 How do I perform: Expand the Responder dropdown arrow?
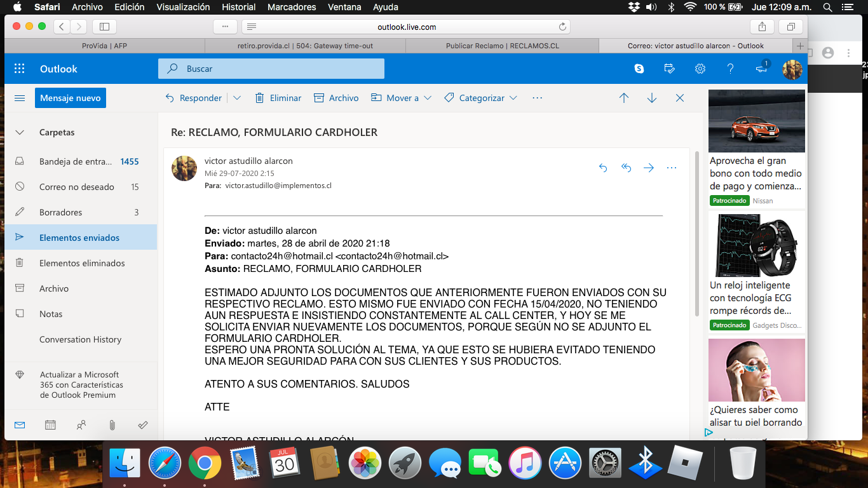click(x=237, y=98)
